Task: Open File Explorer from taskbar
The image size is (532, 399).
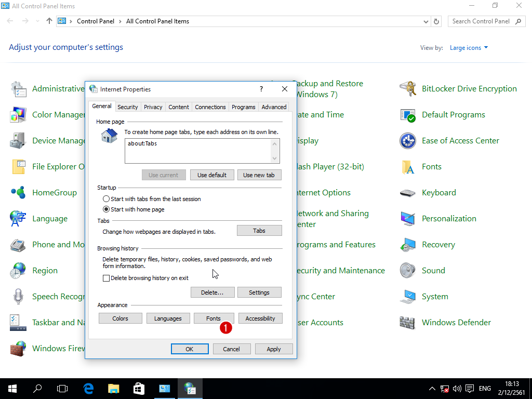Action: (114, 389)
